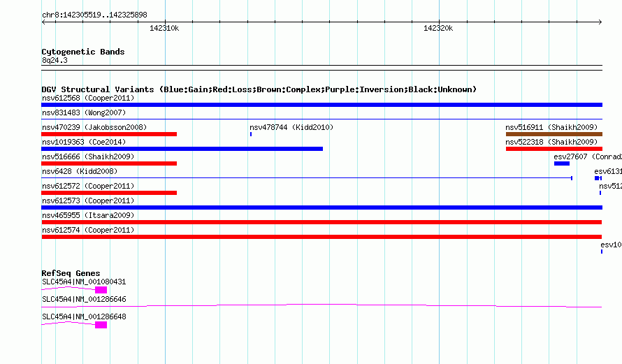Click the nsv612572 (Cooper2011) label
Viewport: 622px width, 364px height.
pyautogui.click(x=88, y=186)
